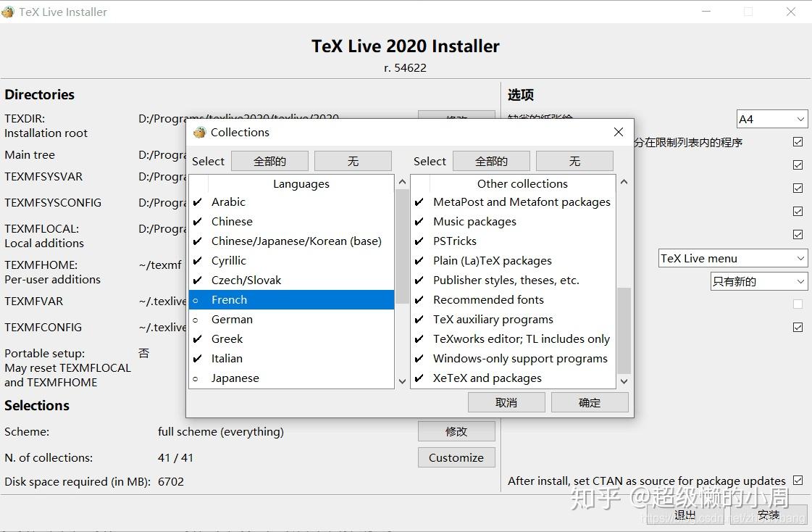
Task: Select all languages with 全部的 button
Action: click(x=269, y=160)
